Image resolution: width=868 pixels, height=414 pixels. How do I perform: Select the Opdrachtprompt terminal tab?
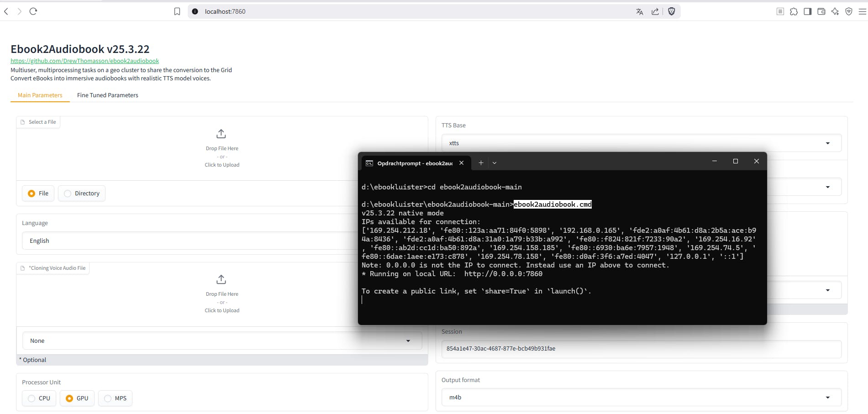click(x=415, y=163)
